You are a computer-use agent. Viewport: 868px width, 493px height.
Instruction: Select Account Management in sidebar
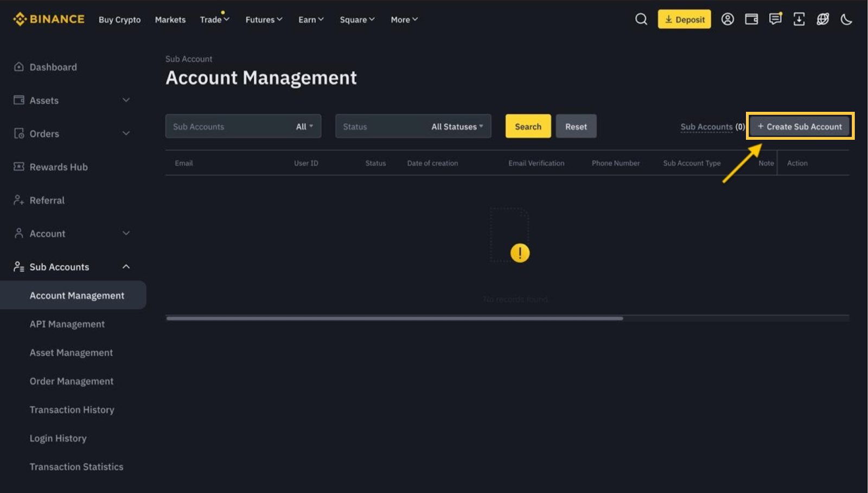click(73, 295)
